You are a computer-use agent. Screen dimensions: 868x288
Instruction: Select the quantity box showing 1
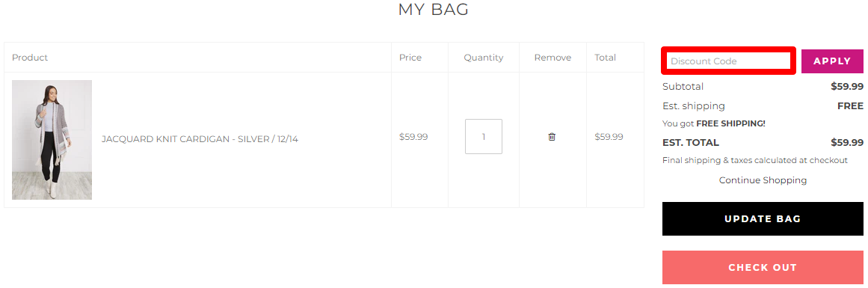tap(484, 136)
